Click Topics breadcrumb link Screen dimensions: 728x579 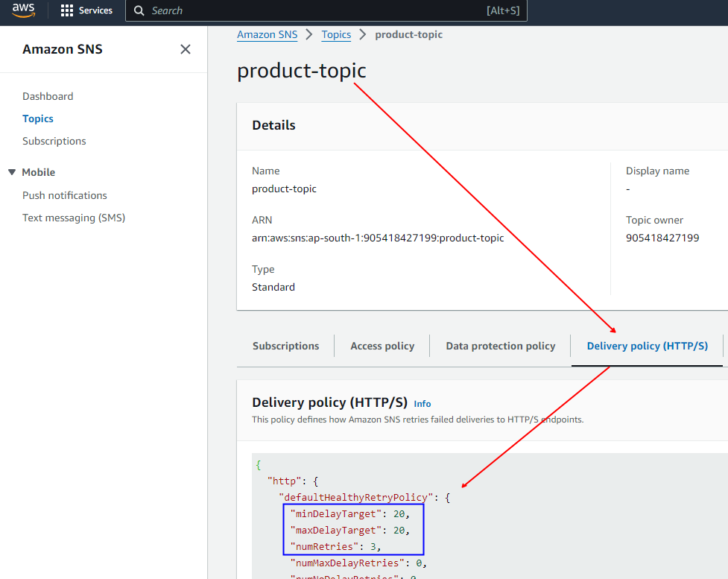(336, 34)
